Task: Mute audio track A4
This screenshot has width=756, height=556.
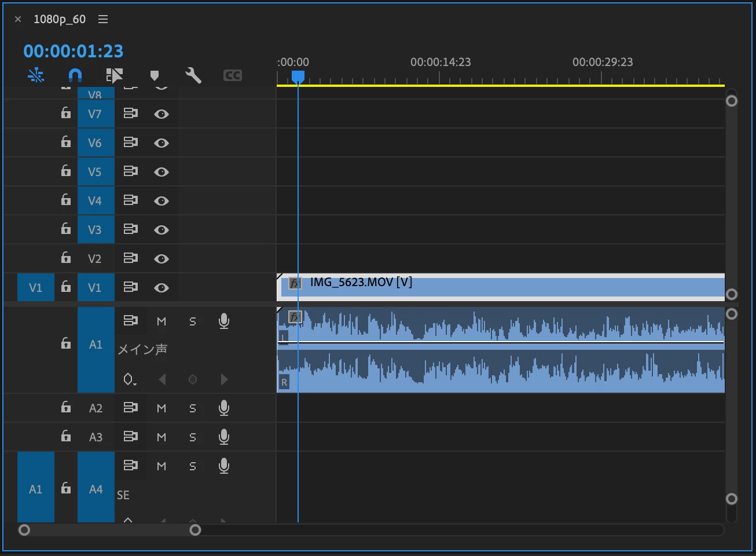Action: click(x=162, y=466)
